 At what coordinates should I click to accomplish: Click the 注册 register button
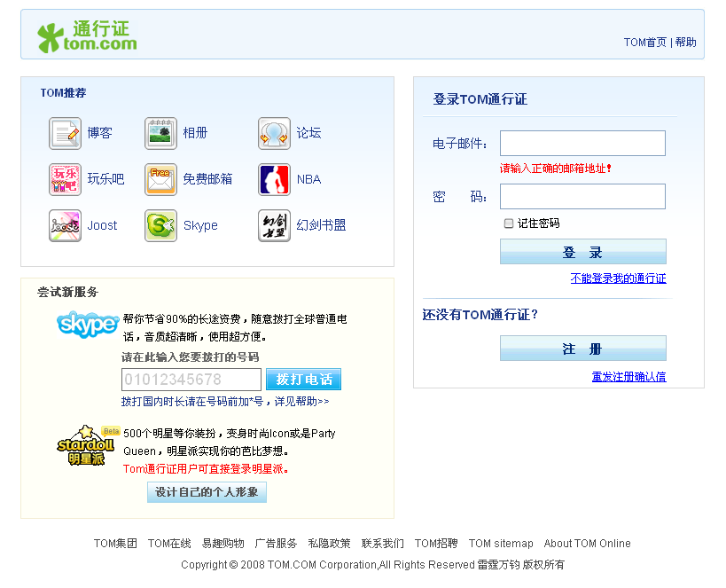click(x=583, y=348)
